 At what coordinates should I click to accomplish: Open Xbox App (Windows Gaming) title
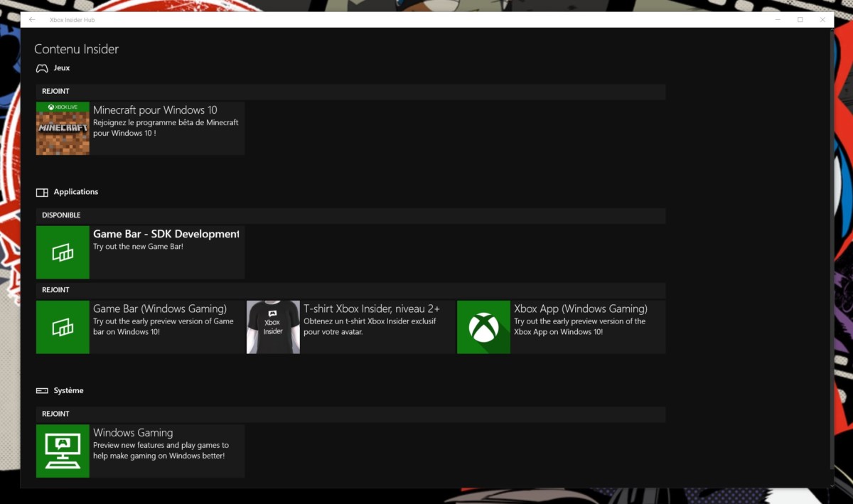581,309
